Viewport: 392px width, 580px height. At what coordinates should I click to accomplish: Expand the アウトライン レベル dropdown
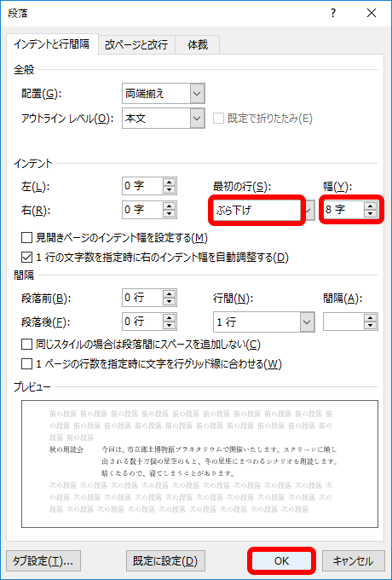[198, 119]
